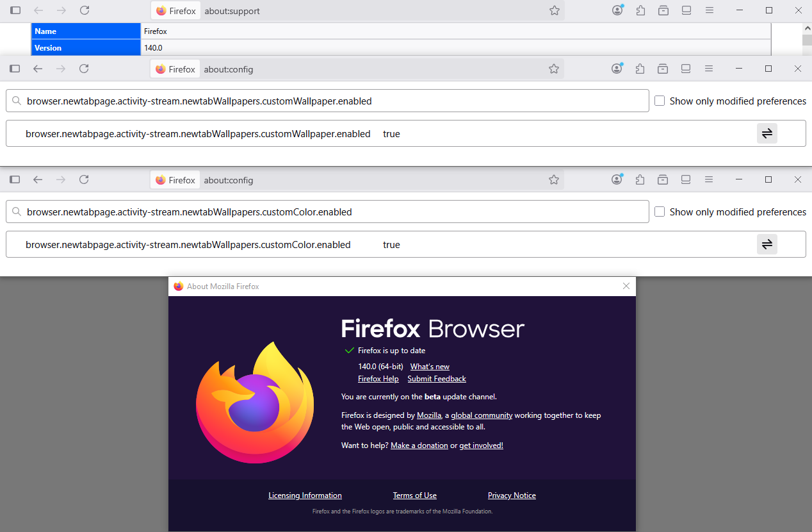
Task: Bookmark star in about:support address bar
Action: point(555,10)
